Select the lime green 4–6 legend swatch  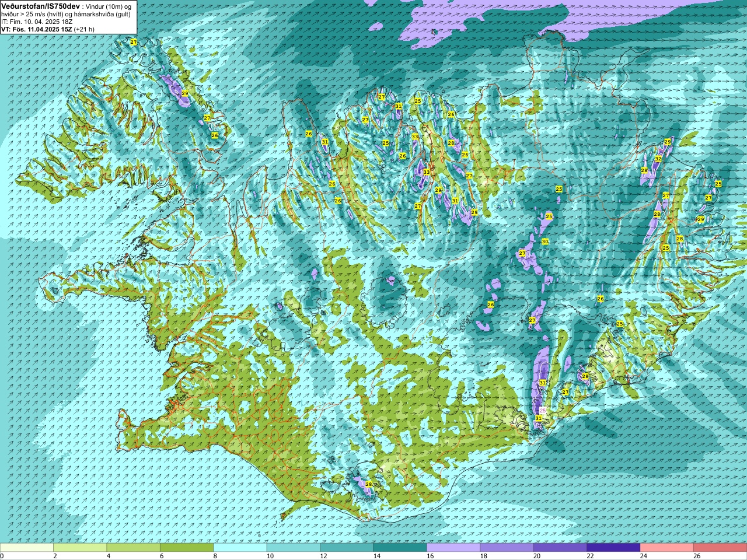point(133,548)
